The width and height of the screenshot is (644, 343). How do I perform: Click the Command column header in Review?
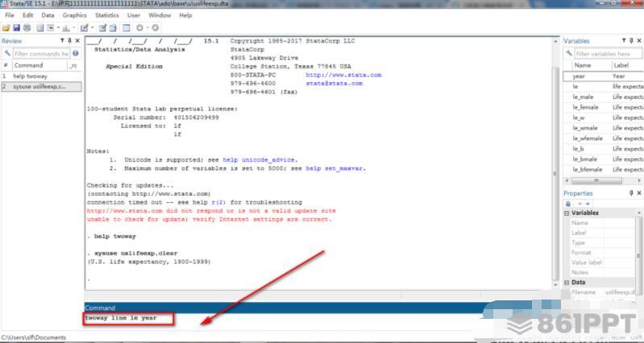click(x=39, y=65)
